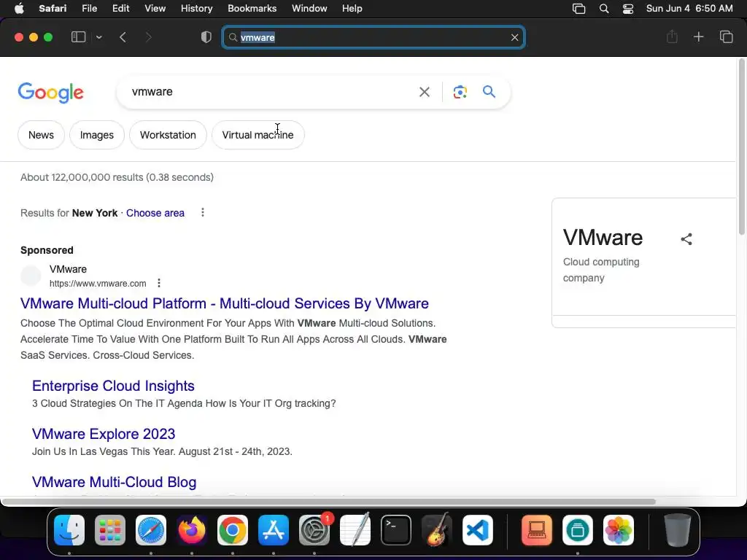Open Terminal from the Dock
The width and height of the screenshot is (747, 560).
[x=396, y=530]
